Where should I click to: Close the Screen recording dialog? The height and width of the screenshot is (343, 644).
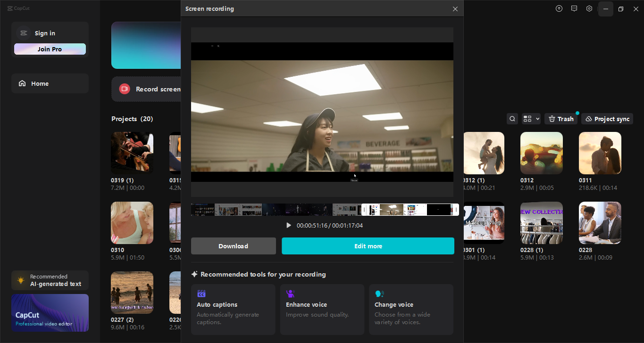pyautogui.click(x=455, y=8)
